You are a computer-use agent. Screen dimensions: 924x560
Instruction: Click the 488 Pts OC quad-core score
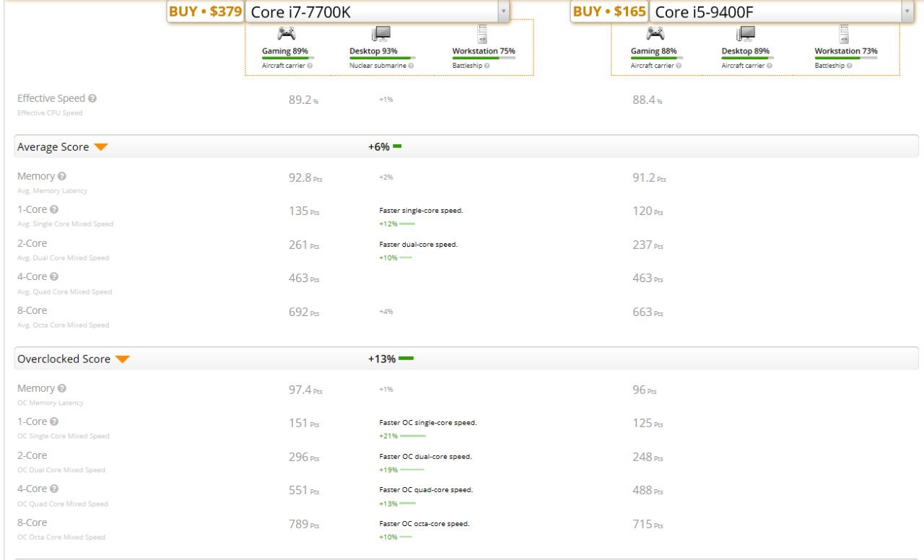pos(648,491)
